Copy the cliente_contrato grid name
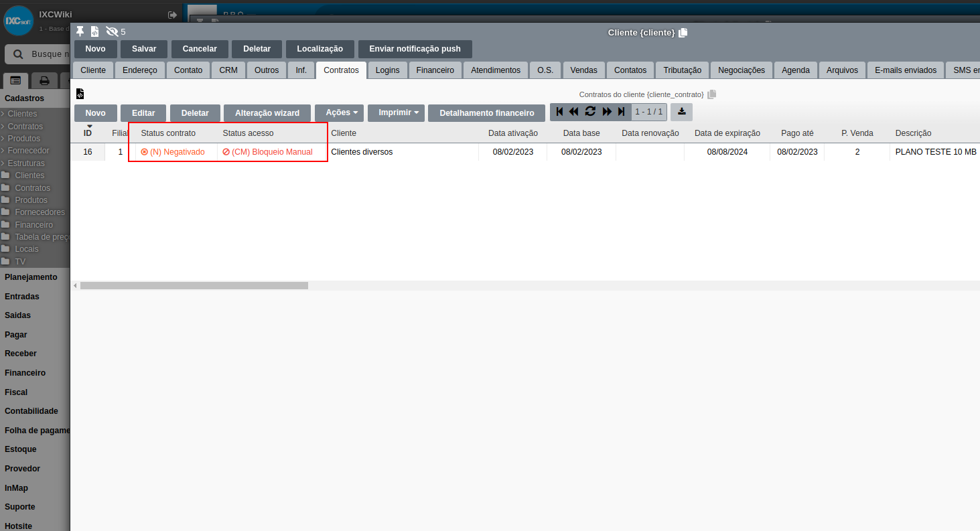The image size is (980, 531). click(711, 94)
